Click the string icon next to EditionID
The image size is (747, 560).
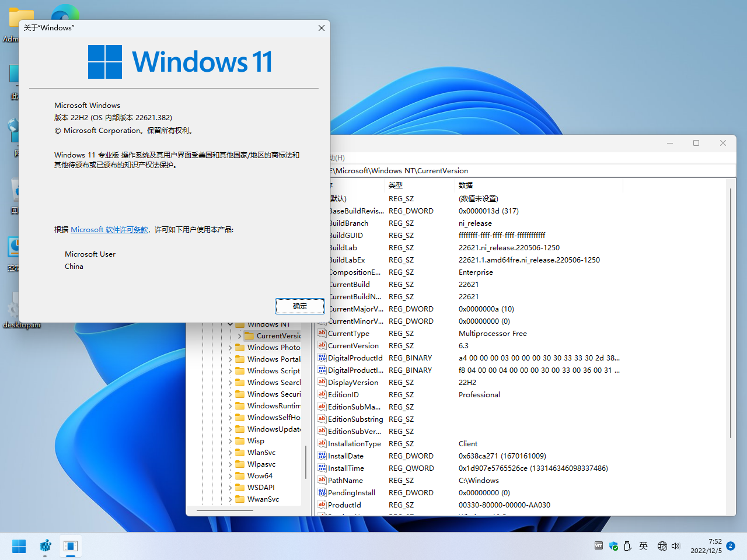click(x=322, y=394)
